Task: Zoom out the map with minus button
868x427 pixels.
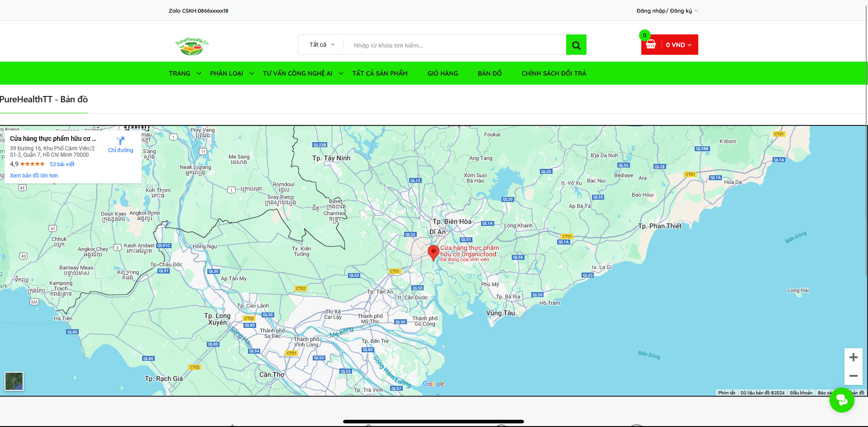Action: click(x=853, y=376)
